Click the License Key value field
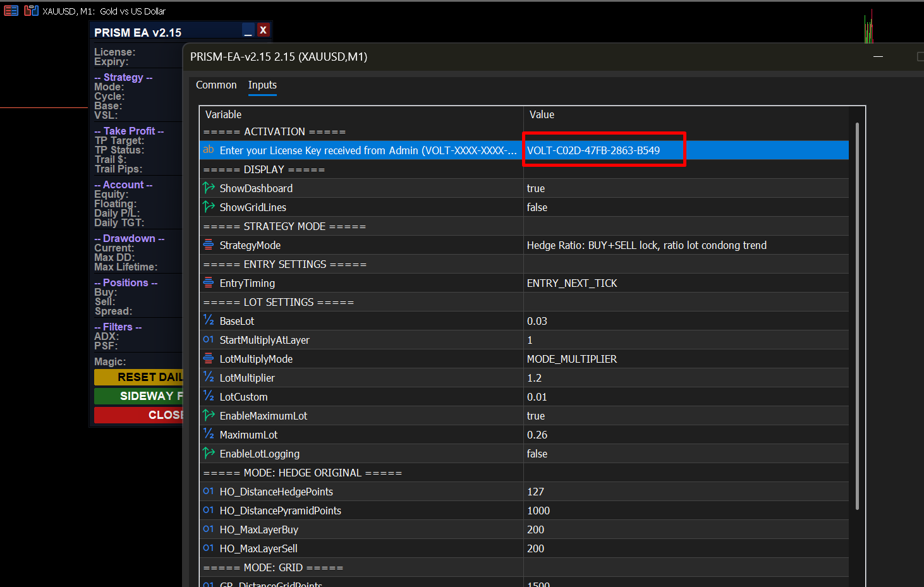Screen dimensions: 924x587 pyautogui.click(x=686, y=150)
